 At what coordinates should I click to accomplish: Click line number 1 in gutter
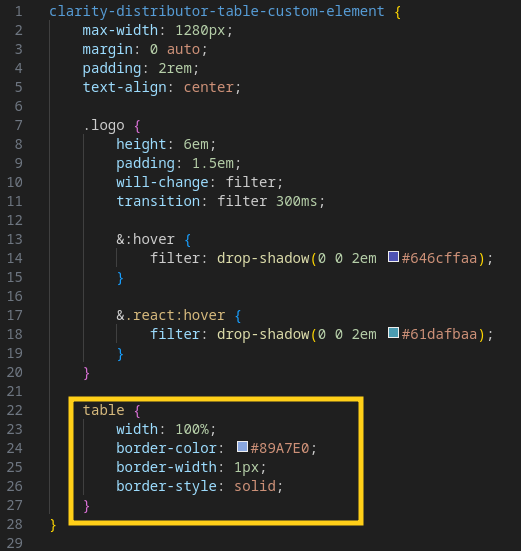19,12
